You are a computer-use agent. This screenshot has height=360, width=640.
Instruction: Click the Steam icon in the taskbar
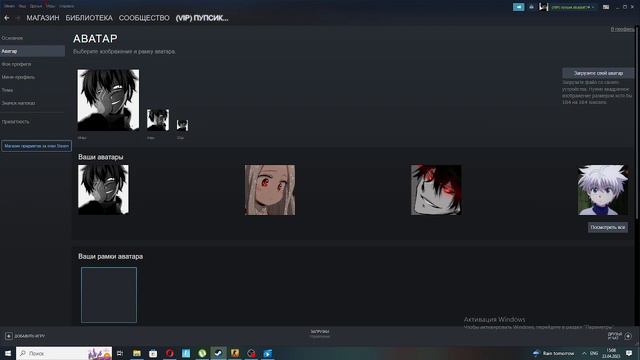(218, 353)
